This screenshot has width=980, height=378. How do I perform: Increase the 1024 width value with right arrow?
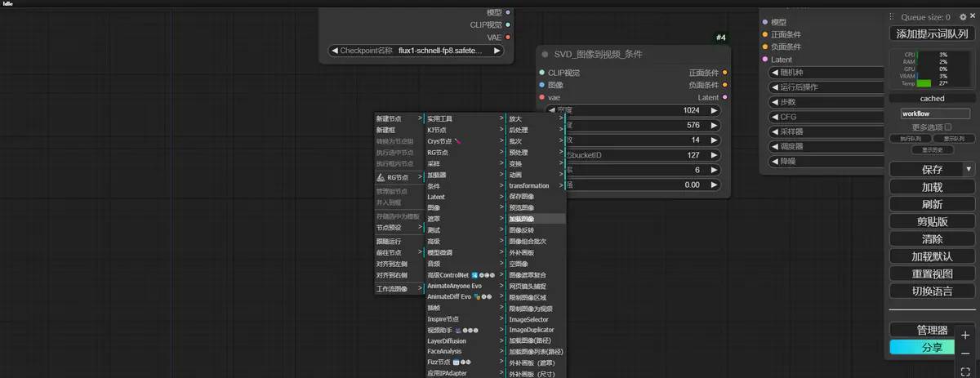[x=713, y=110]
